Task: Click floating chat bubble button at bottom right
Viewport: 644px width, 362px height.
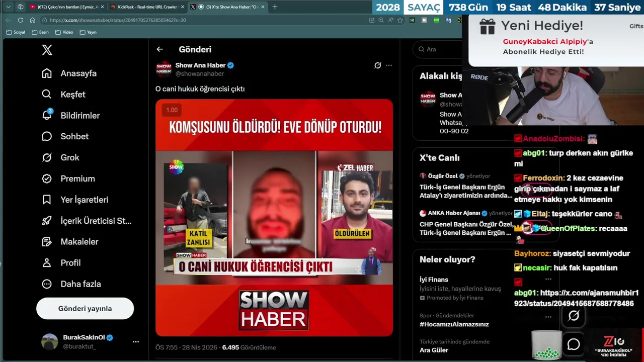Action: pos(574,344)
